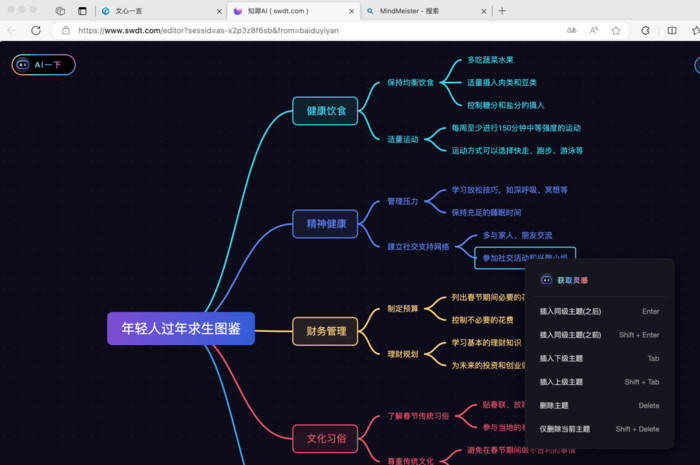
Task: Click the URL address bar field
Action: 300,30
